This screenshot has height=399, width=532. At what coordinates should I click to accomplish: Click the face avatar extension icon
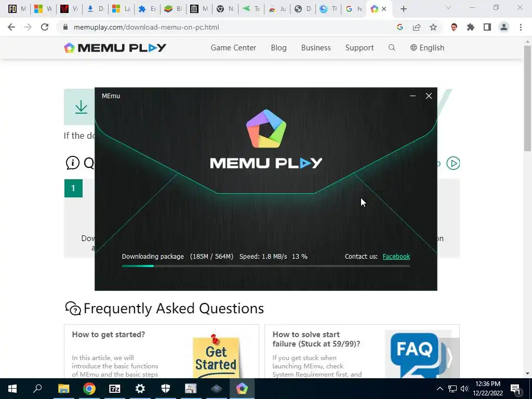[x=454, y=27]
